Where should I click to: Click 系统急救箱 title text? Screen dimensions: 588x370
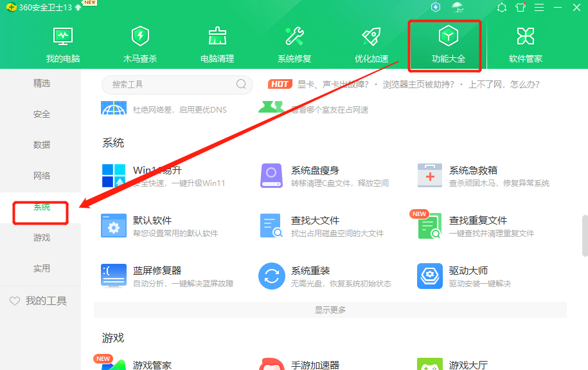click(x=473, y=170)
